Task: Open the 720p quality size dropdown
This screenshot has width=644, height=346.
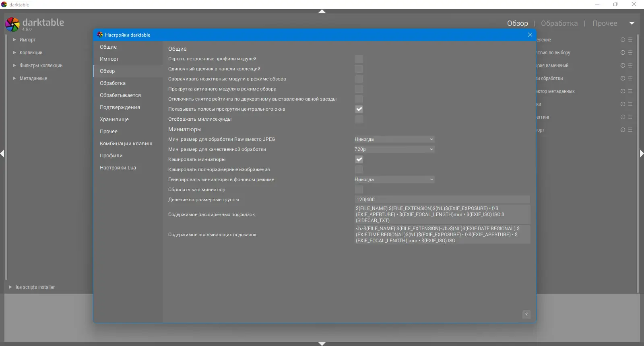Action: pos(394,149)
